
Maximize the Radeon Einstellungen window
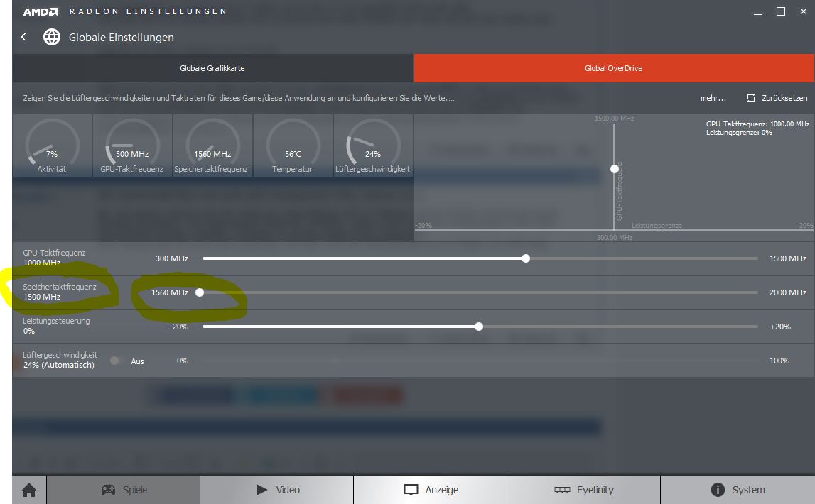(x=781, y=11)
